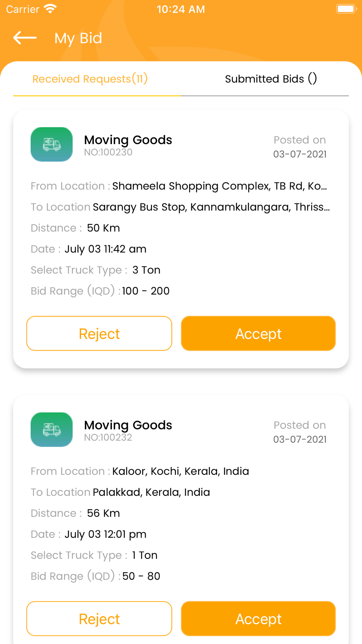
Task: Tap the battery status icon
Action: 346,9
